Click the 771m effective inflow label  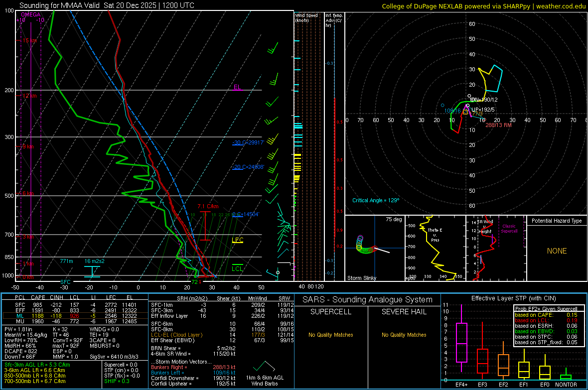(x=66, y=261)
